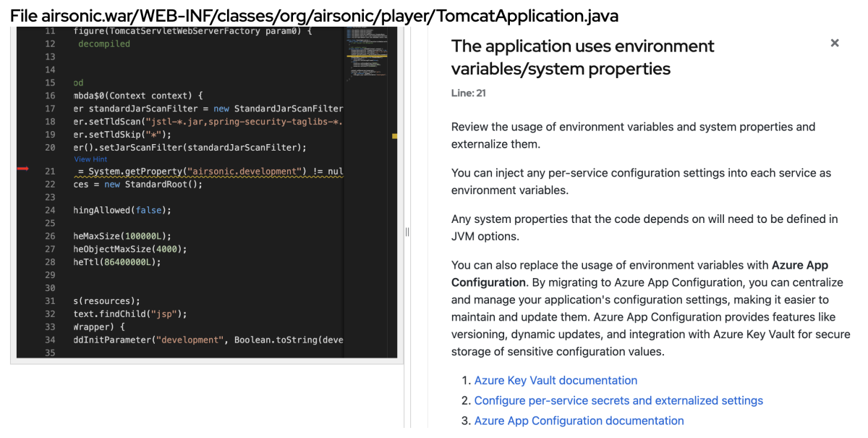
Task: Click the hint title about environment variables
Action: tap(582, 57)
